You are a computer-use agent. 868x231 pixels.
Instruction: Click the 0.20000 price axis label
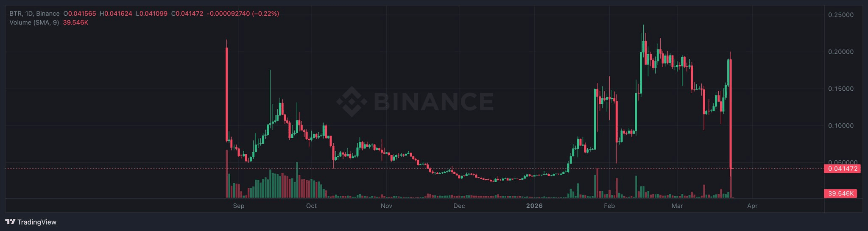(x=840, y=52)
